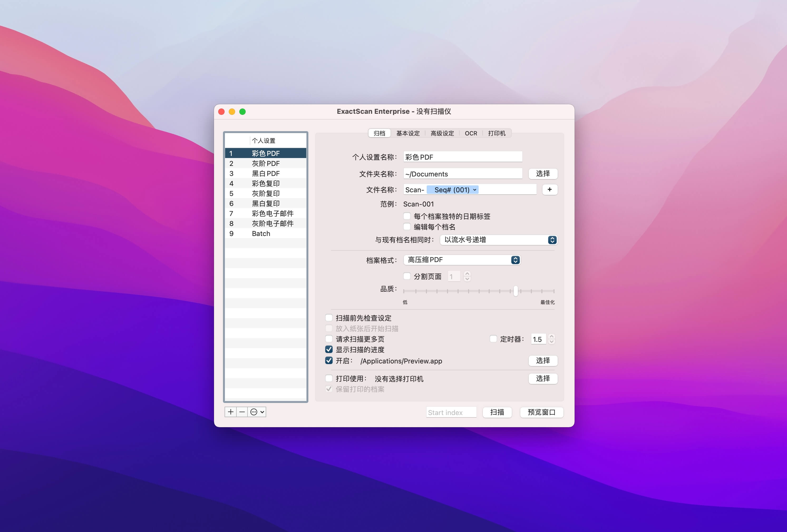Image resolution: width=787 pixels, height=532 pixels.
Task: Add a new profile with plus icon
Action: click(x=231, y=412)
